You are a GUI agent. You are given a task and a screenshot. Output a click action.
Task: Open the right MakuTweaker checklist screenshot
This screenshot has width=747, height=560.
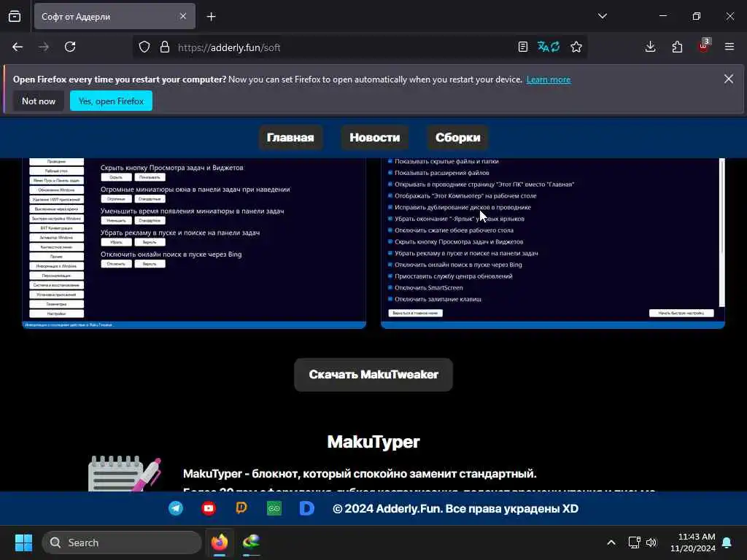coord(553,243)
